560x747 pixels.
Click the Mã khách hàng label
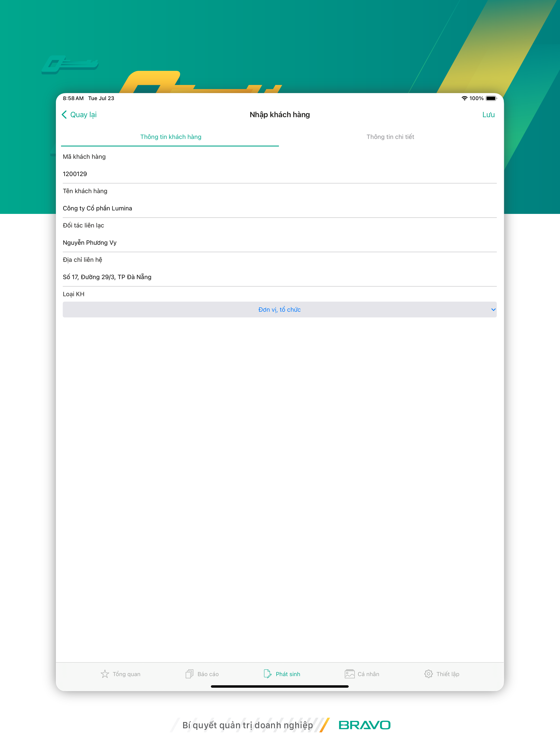point(84,157)
